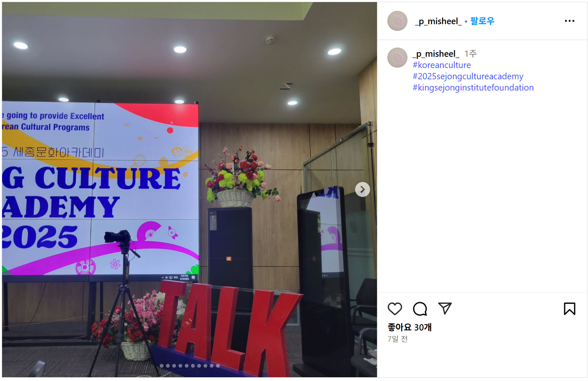Open the three-dot more options menu
This screenshot has height=381, width=588.
570,21
